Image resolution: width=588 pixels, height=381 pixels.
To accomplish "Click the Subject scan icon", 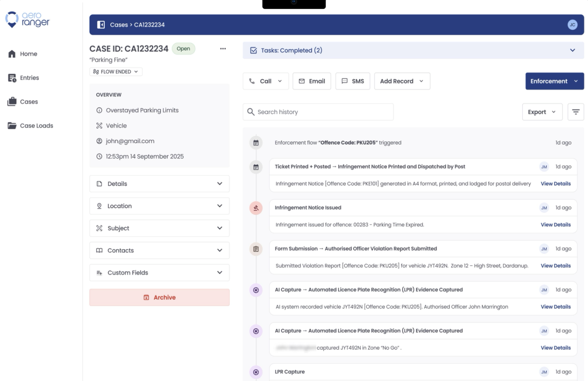I will coord(99,228).
